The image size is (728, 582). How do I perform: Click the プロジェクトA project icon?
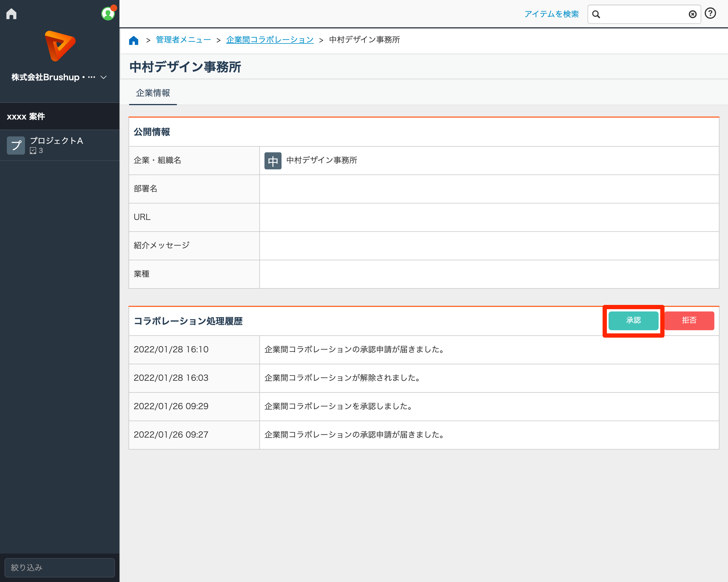[x=16, y=145]
